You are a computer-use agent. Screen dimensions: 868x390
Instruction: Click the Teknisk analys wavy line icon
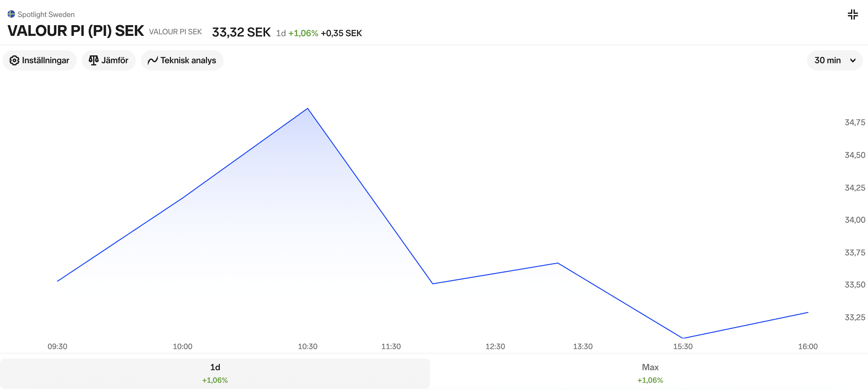click(153, 60)
